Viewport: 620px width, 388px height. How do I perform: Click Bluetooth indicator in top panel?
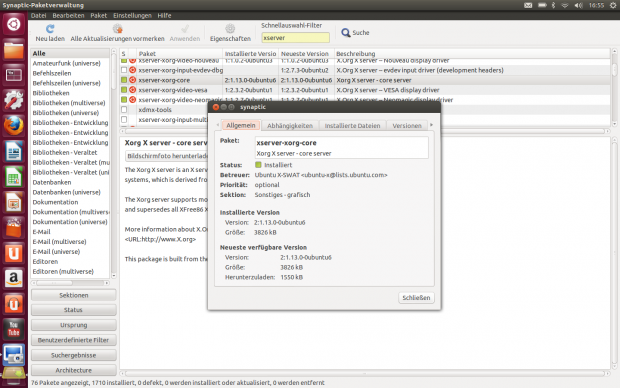[x=553, y=5]
